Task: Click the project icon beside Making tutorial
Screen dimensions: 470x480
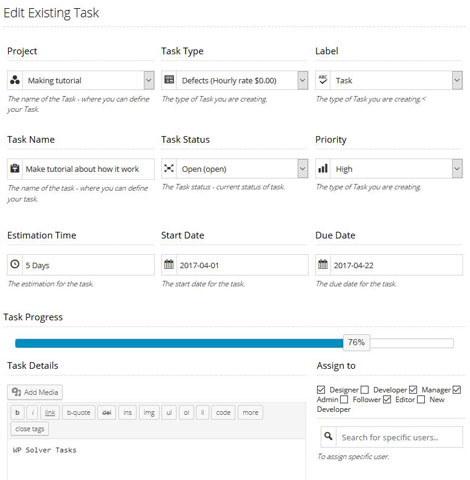Action: click(15, 80)
